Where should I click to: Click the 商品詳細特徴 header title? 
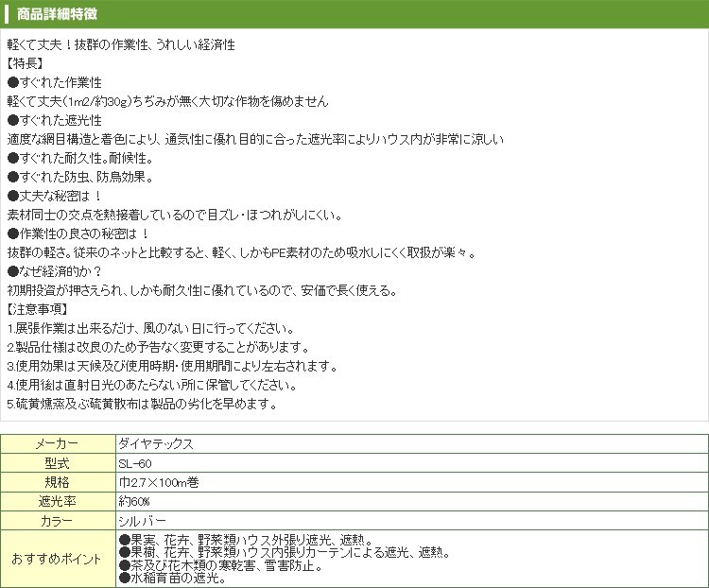click(57, 14)
